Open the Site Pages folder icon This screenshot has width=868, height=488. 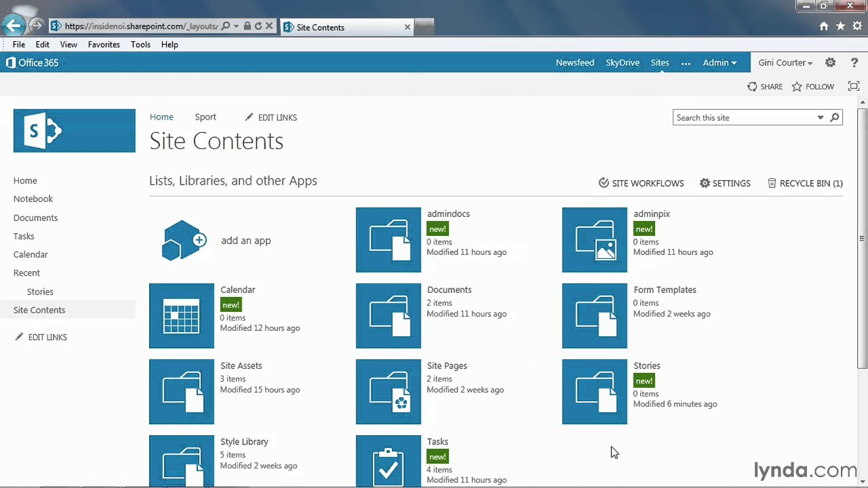pos(388,392)
